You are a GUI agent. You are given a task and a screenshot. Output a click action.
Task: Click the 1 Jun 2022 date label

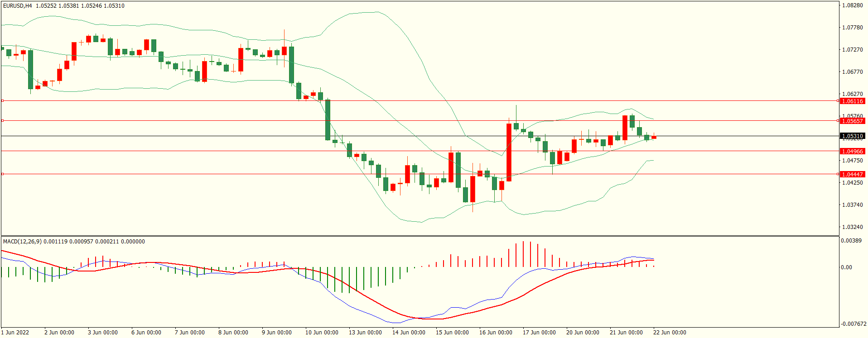pos(15,333)
